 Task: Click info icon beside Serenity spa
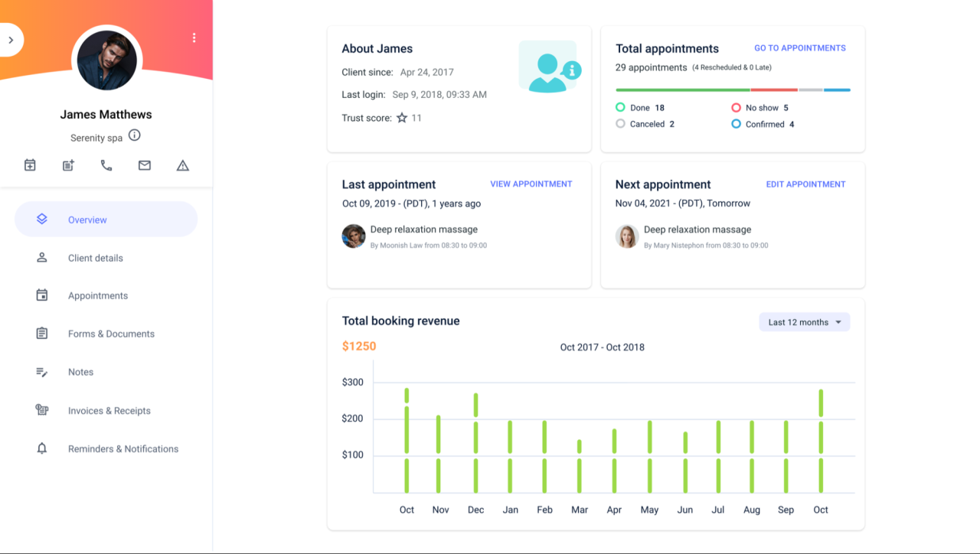(x=135, y=135)
